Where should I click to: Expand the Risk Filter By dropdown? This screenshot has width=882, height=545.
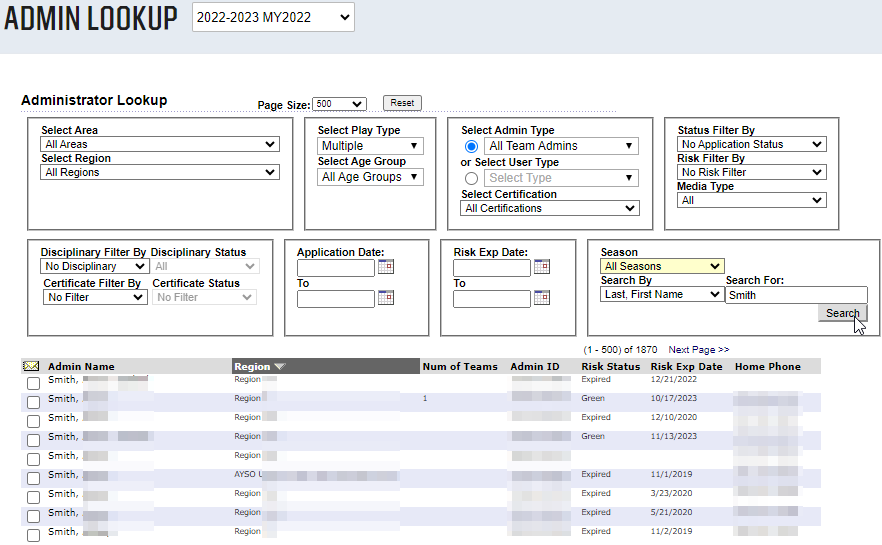click(751, 172)
